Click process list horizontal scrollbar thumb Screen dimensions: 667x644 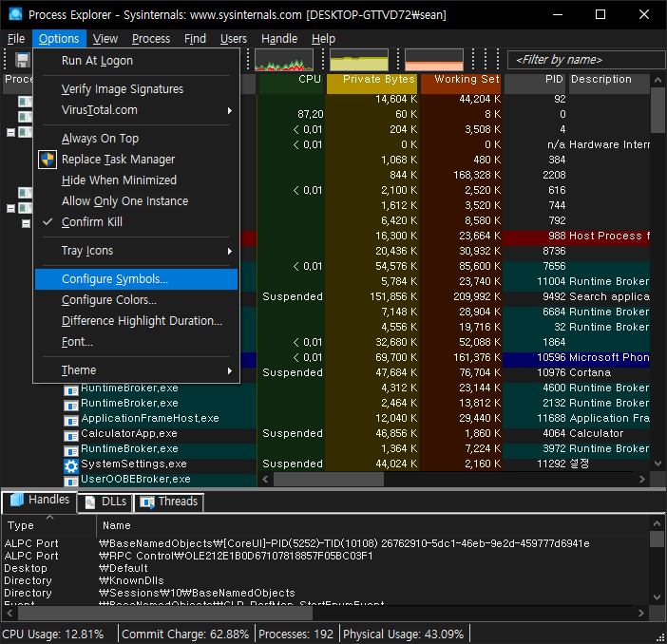pyautogui.click(x=329, y=480)
